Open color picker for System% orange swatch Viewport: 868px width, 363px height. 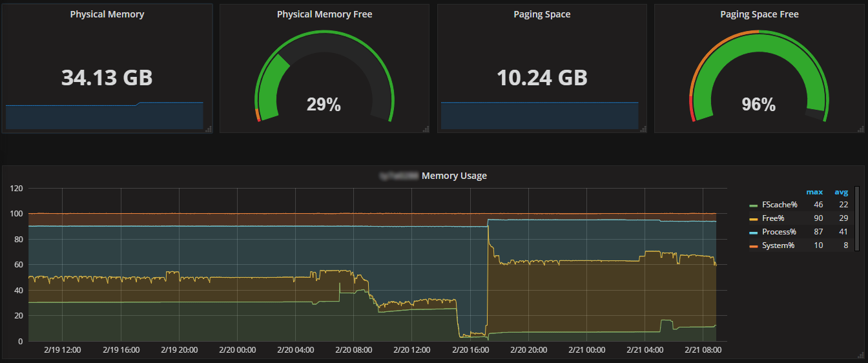click(753, 246)
